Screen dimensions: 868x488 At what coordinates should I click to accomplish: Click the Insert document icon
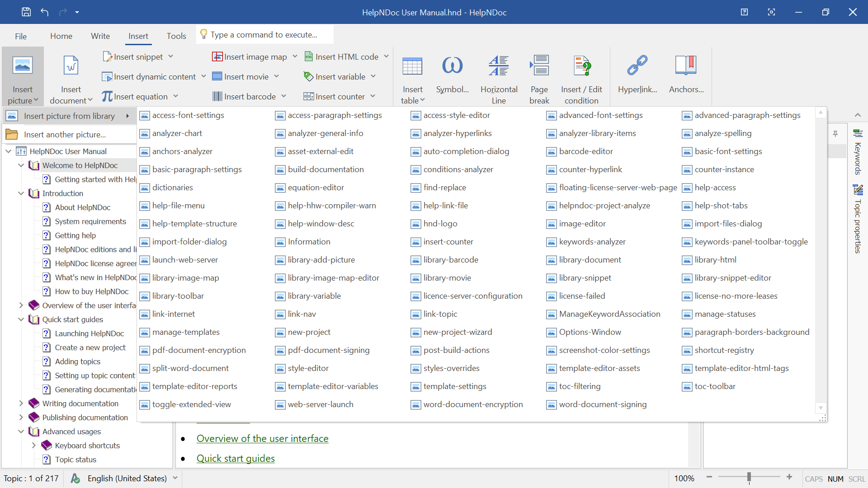coord(71,66)
